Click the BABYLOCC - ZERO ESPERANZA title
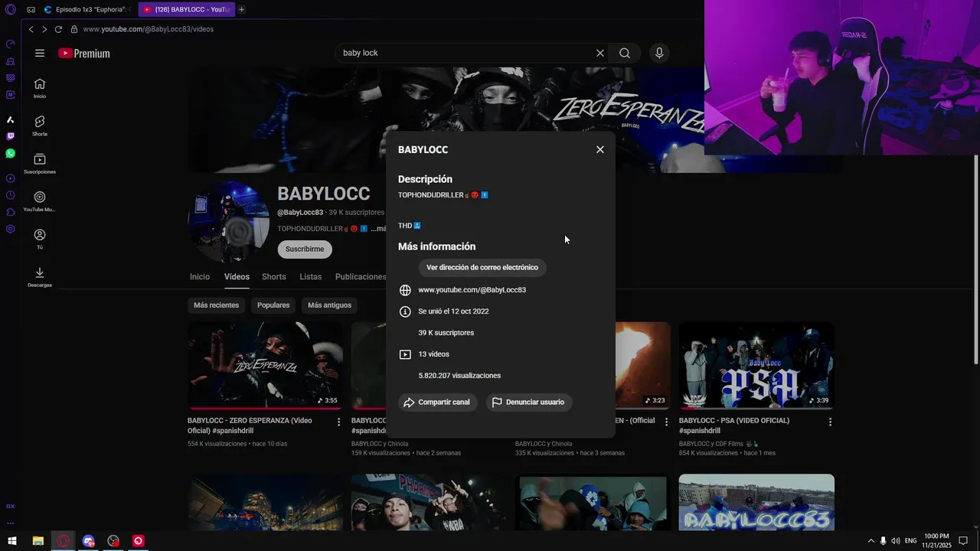980x551 pixels. pyautogui.click(x=250, y=425)
